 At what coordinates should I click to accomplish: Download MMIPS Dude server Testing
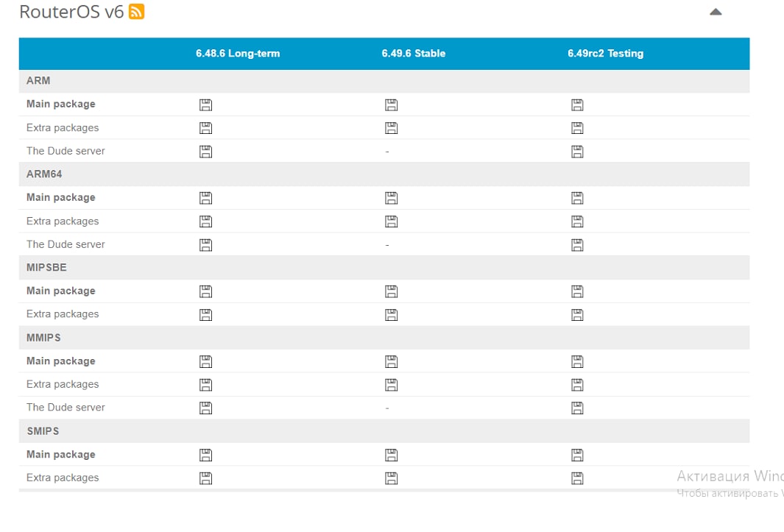577,408
